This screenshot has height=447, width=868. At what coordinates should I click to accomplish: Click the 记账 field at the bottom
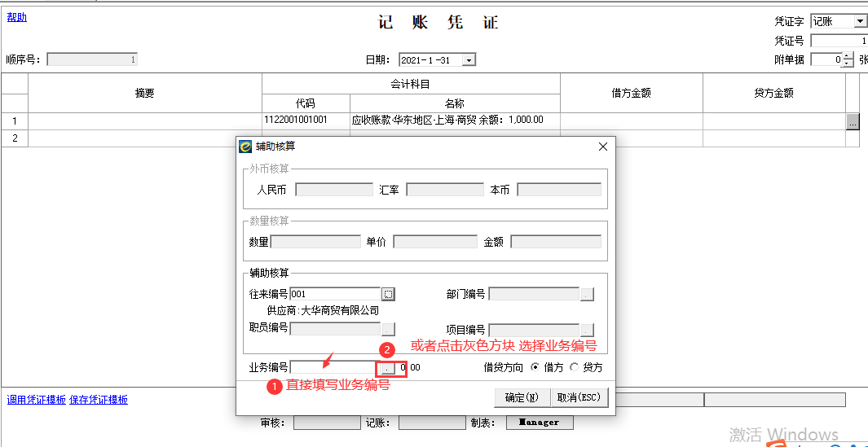click(432, 423)
